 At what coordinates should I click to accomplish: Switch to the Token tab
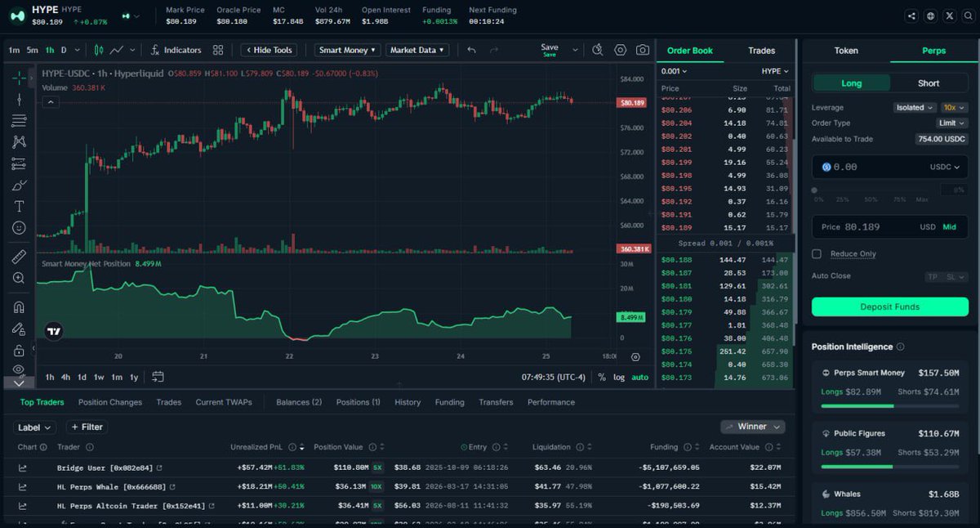click(846, 51)
